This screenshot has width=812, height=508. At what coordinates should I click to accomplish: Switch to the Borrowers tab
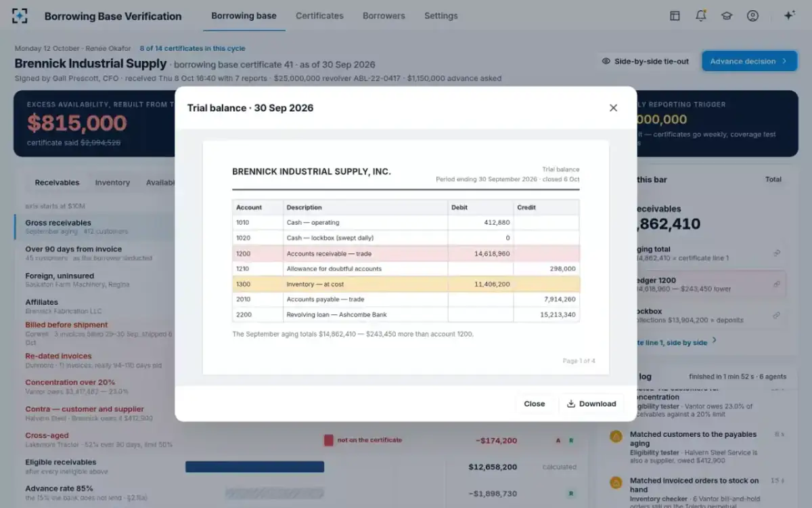[x=384, y=16]
